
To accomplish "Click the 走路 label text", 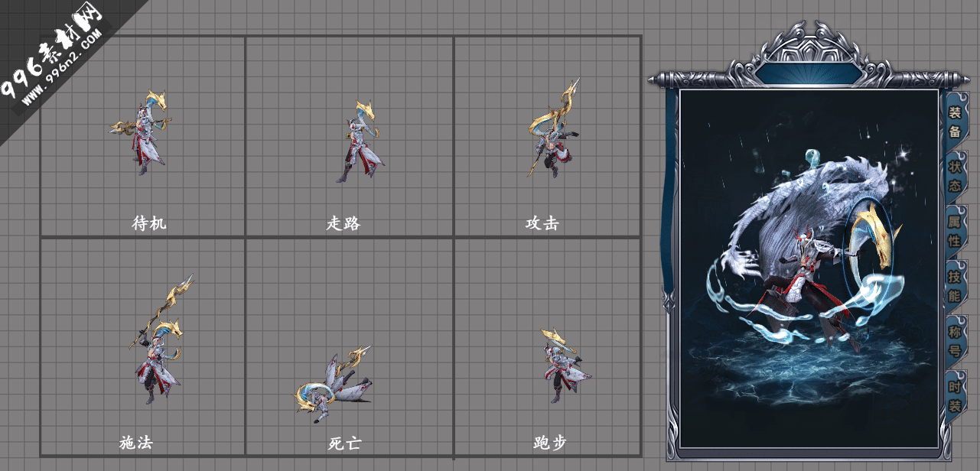I will (343, 223).
